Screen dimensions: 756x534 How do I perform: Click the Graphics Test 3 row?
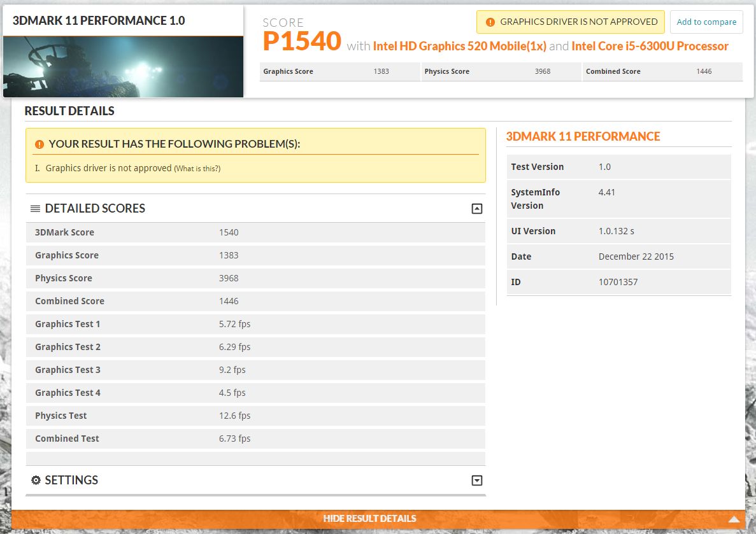pos(255,370)
